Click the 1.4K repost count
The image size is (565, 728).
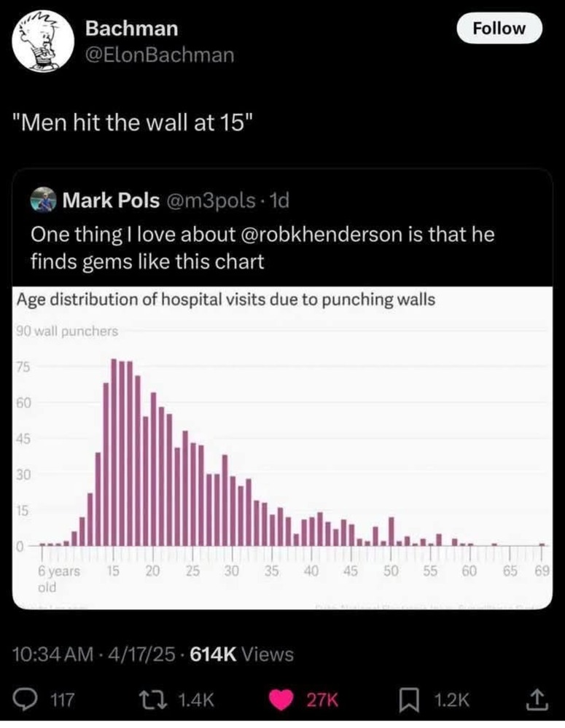[x=196, y=699]
